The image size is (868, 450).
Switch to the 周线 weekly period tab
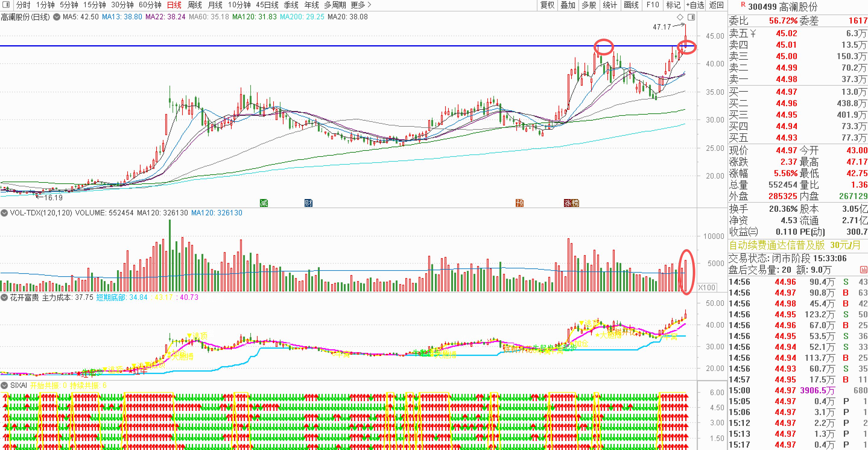pyautogui.click(x=195, y=5)
